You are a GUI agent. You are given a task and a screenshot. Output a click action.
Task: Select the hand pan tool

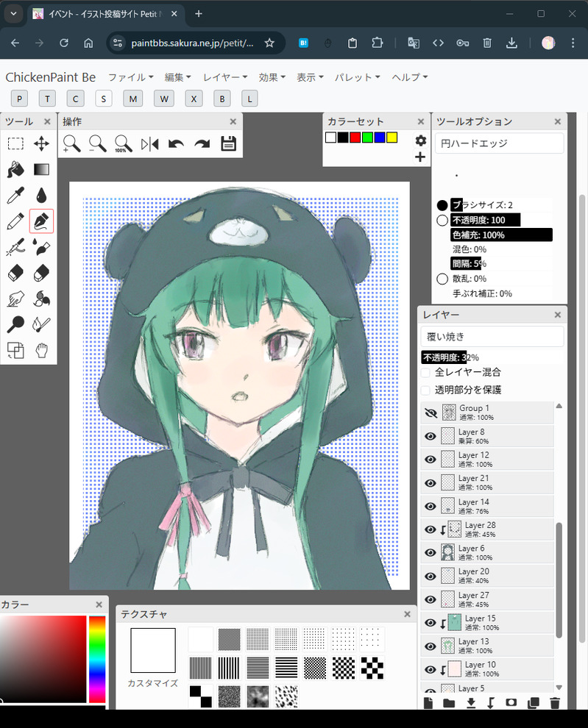point(41,349)
